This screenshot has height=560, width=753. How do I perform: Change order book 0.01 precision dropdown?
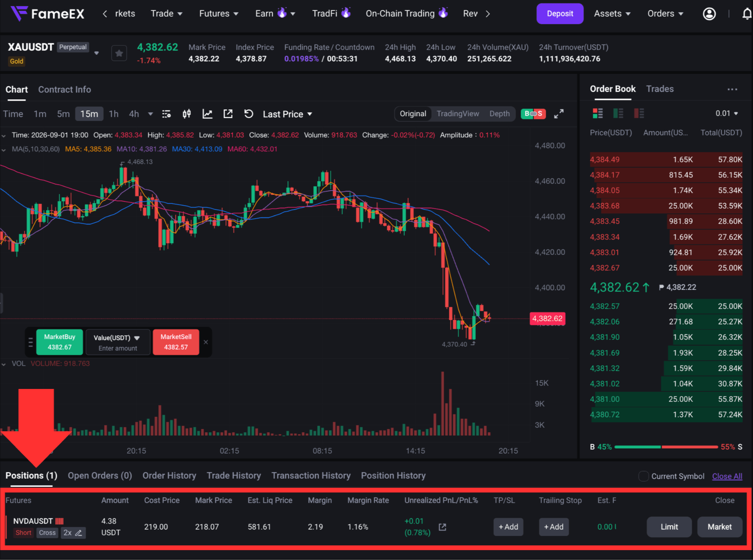[727, 113]
